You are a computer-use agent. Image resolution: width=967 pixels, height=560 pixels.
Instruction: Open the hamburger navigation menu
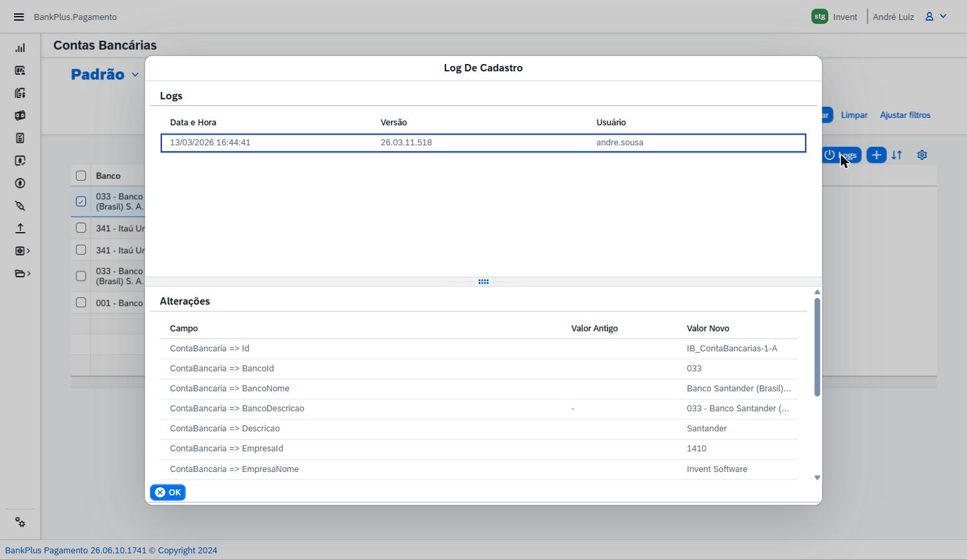19,17
